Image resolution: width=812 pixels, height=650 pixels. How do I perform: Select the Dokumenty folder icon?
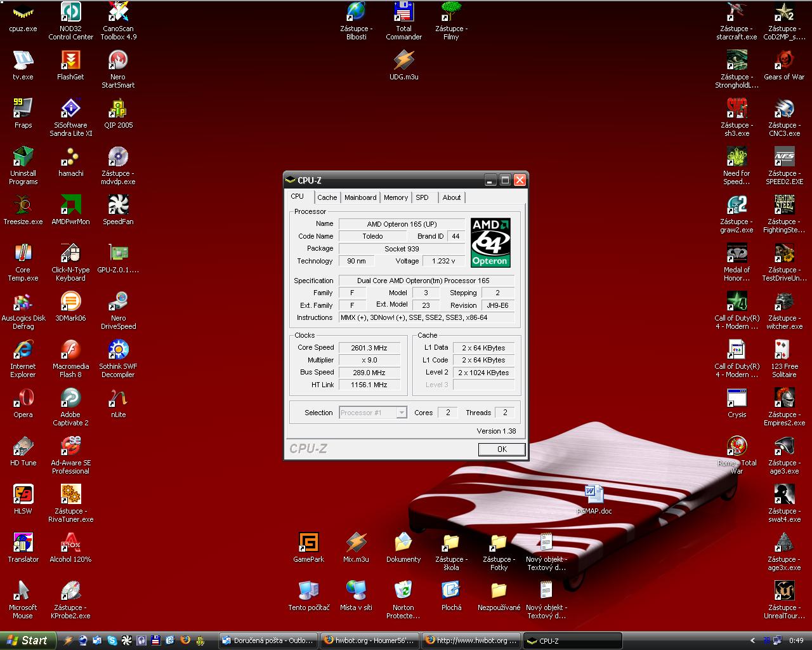pos(403,548)
